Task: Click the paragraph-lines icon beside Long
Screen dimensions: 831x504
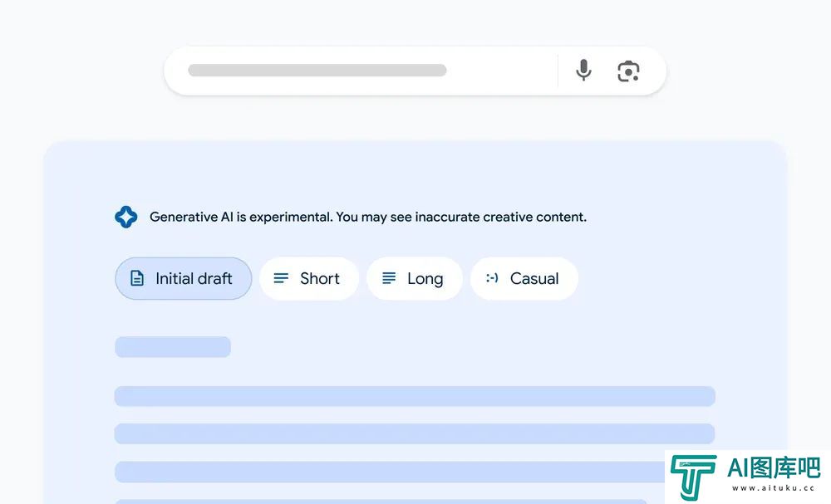Action: tap(389, 278)
